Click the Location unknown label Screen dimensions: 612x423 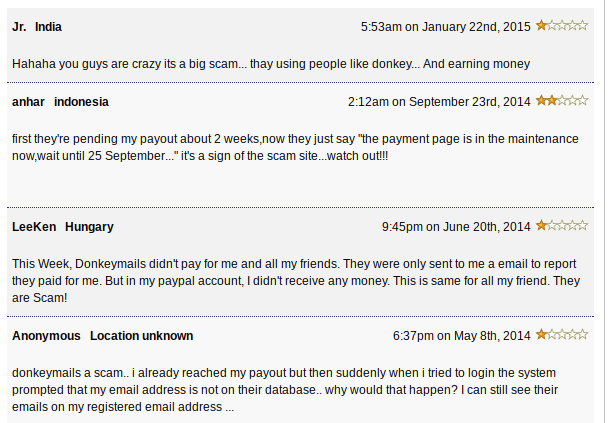pos(141,336)
